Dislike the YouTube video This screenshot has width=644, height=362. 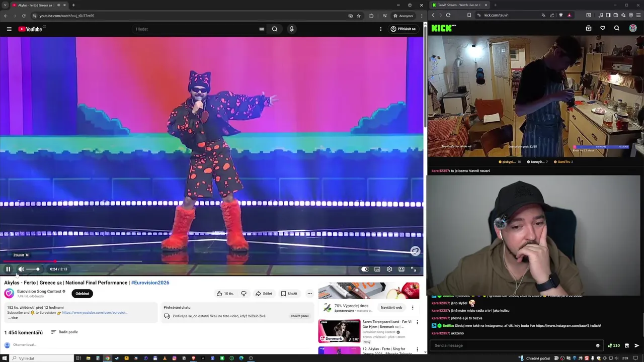coord(244,294)
